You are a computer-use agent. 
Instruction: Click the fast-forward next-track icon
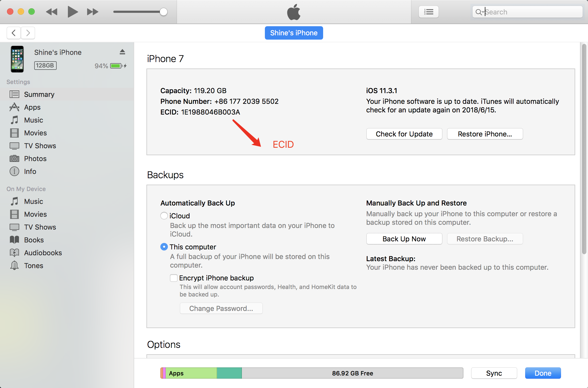[92, 12]
